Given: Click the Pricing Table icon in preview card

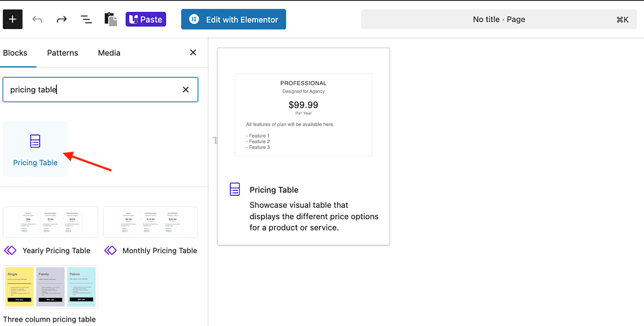Looking at the screenshot, I should pyautogui.click(x=235, y=190).
